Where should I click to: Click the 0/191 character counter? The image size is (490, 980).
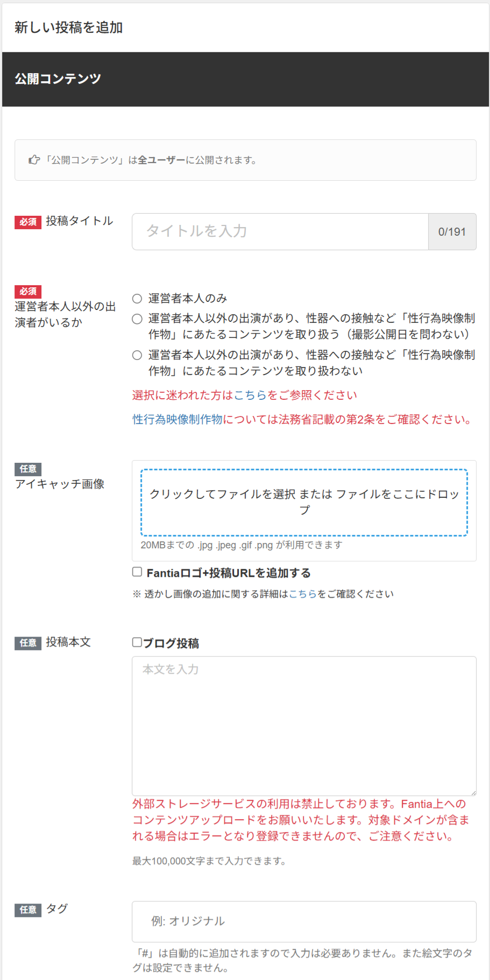point(452,232)
